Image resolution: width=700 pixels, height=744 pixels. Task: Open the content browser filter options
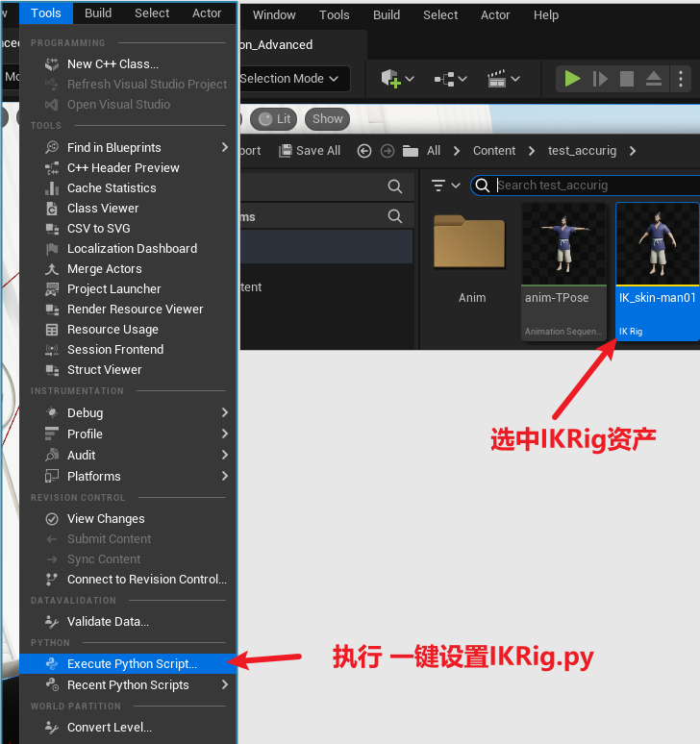click(445, 186)
